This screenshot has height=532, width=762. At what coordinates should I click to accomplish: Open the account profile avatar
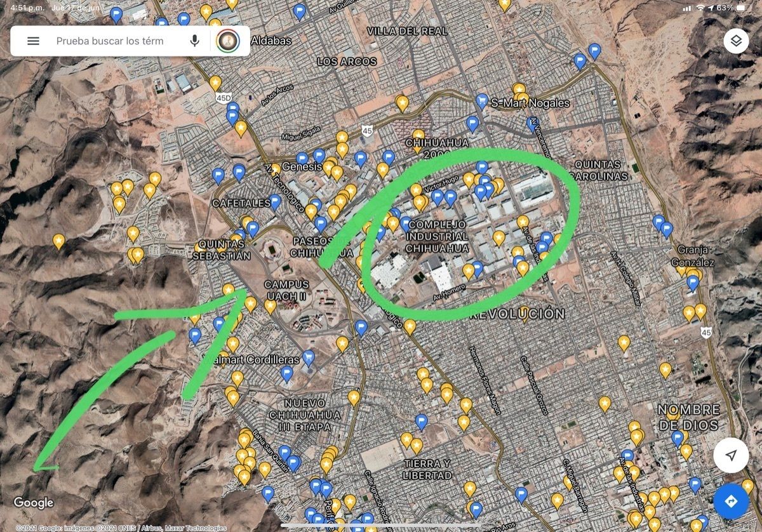click(x=228, y=41)
